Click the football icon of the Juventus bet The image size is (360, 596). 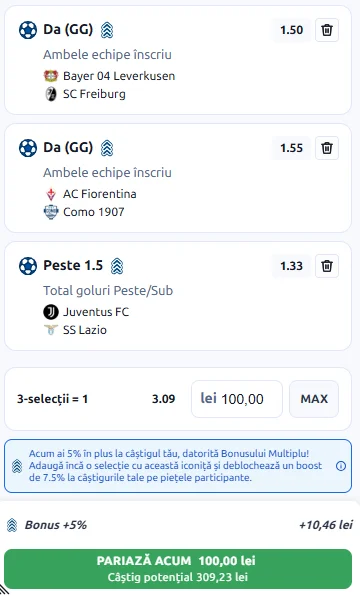pyautogui.click(x=28, y=266)
